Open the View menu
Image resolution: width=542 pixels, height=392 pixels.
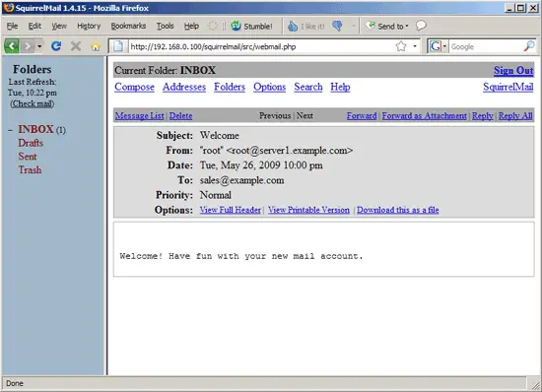coord(59,26)
